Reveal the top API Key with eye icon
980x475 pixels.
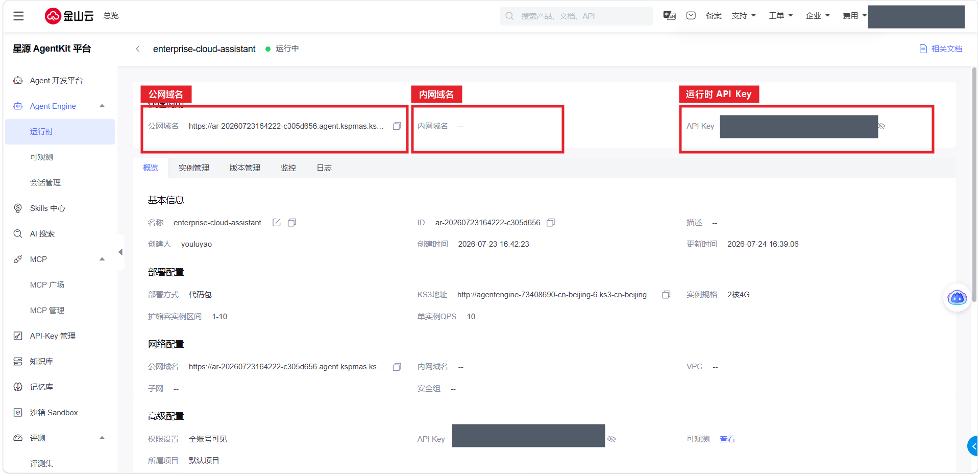coord(881,126)
